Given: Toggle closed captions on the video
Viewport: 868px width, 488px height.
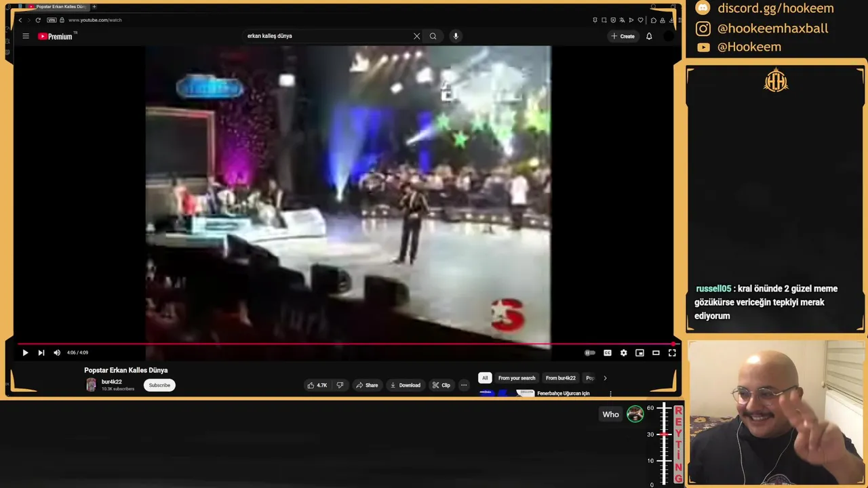Looking at the screenshot, I should [608, 352].
